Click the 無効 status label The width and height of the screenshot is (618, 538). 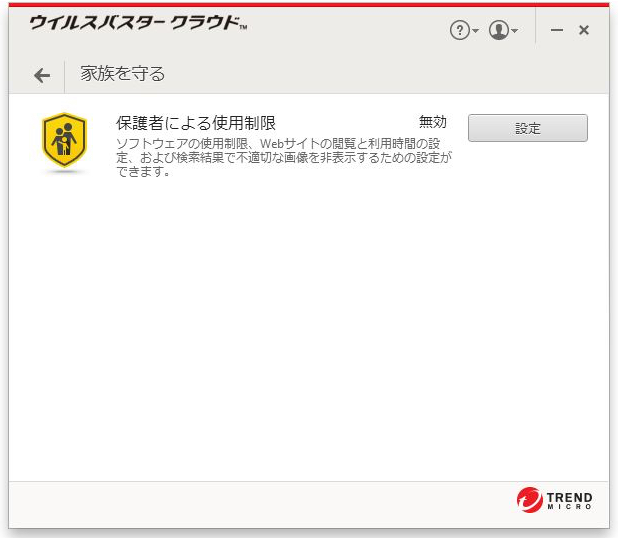(x=433, y=122)
